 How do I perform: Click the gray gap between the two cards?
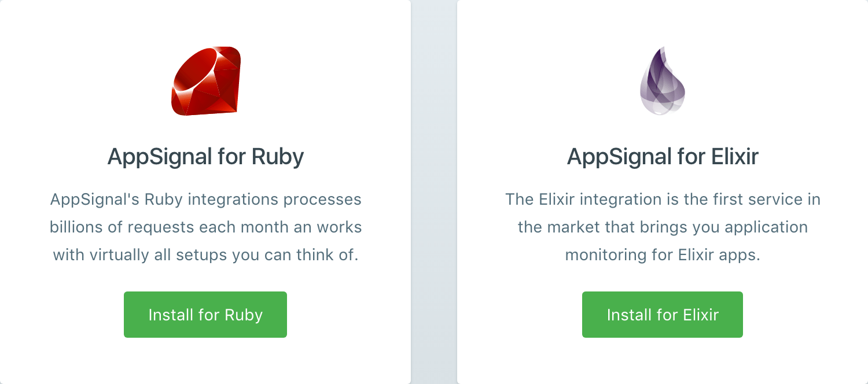point(434,192)
